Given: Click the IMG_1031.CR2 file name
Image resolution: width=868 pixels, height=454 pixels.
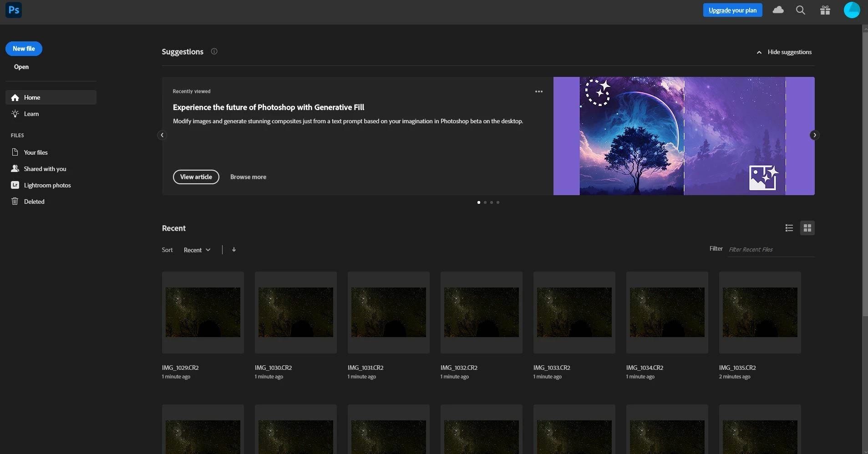Looking at the screenshot, I should (x=365, y=368).
